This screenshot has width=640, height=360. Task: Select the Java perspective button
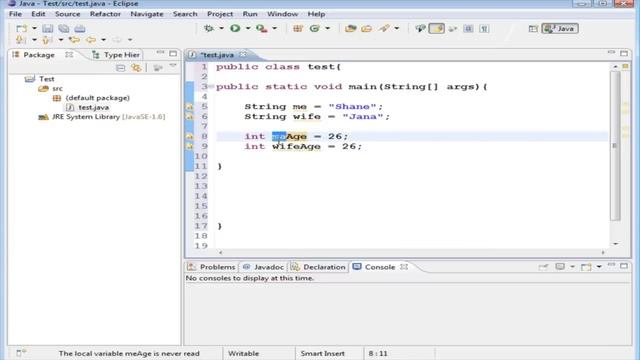tap(560, 29)
